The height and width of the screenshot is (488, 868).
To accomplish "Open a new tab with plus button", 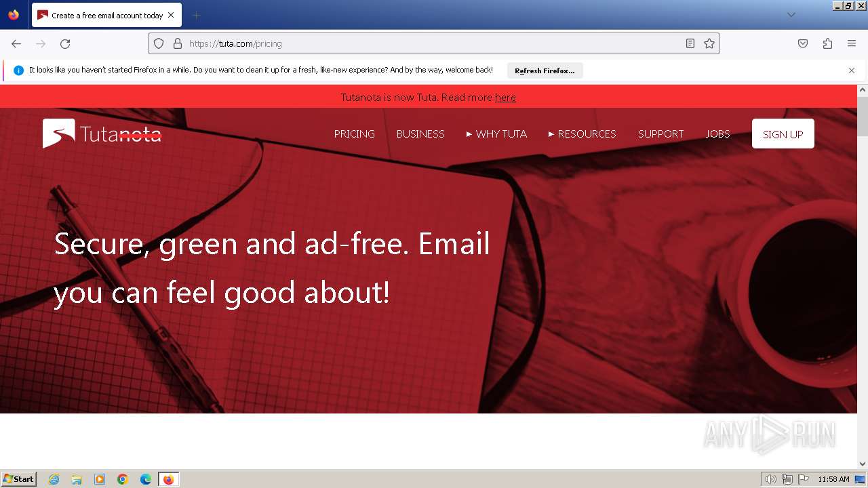I will pyautogui.click(x=196, y=15).
